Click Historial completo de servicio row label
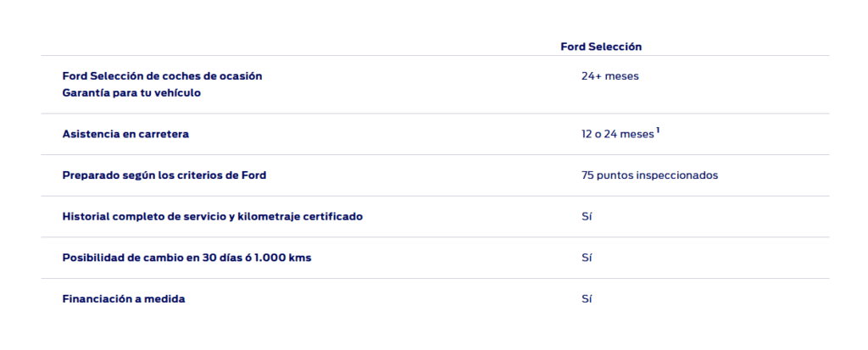Image resolution: width=868 pixels, height=350 pixels. [213, 217]
